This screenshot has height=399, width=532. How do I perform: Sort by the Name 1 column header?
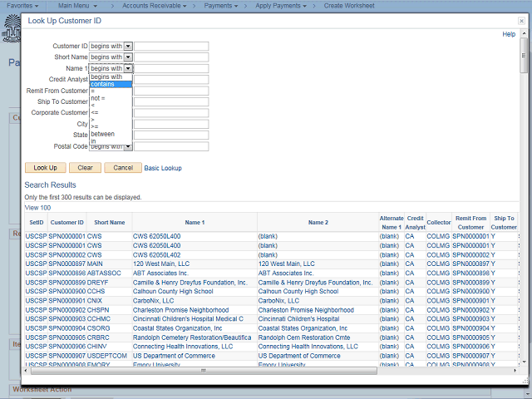pos(195,223)
